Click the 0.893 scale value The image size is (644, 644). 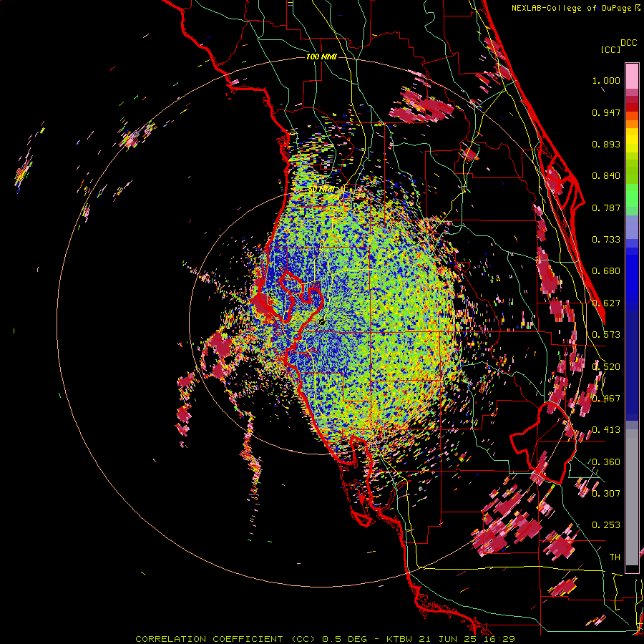pos(606,144)
